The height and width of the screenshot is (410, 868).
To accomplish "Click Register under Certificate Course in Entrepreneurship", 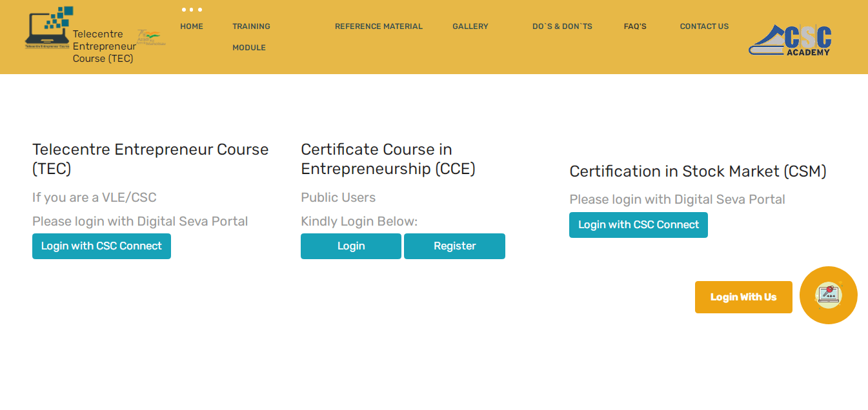I will [x=454, y=246].
